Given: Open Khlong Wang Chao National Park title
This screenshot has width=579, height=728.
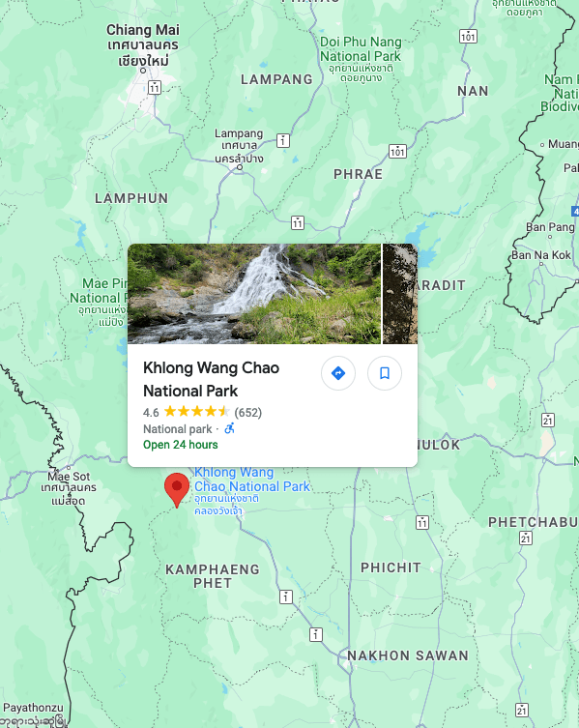Looking at the screenshot, I should [212, 379].
